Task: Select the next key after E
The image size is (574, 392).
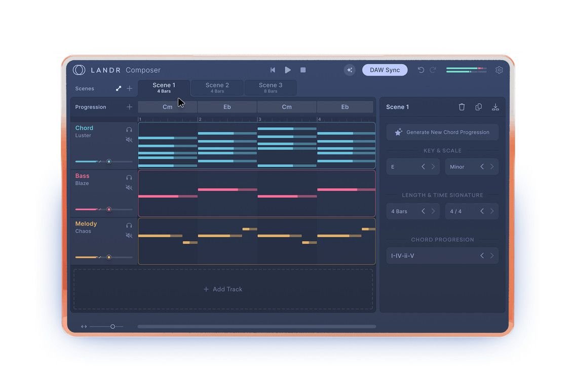Action: 434,167
